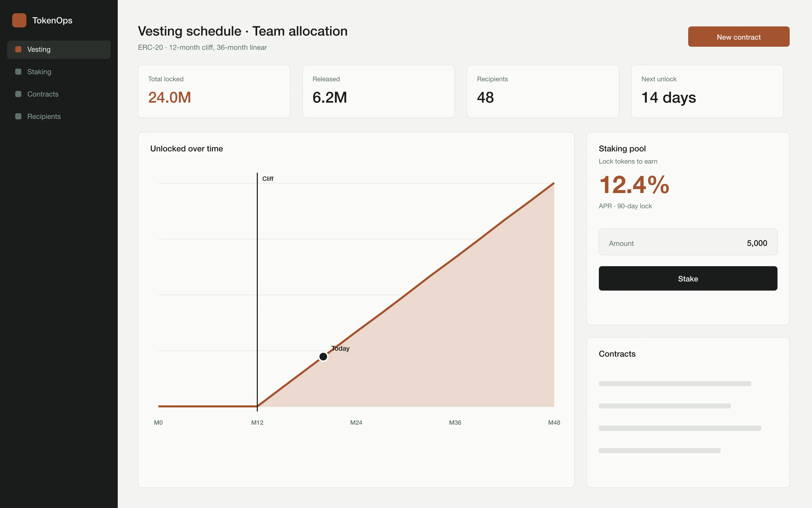Go to the Staking section label
The width and height of the screenshot is (812, 508).
(x=39, y=72)
